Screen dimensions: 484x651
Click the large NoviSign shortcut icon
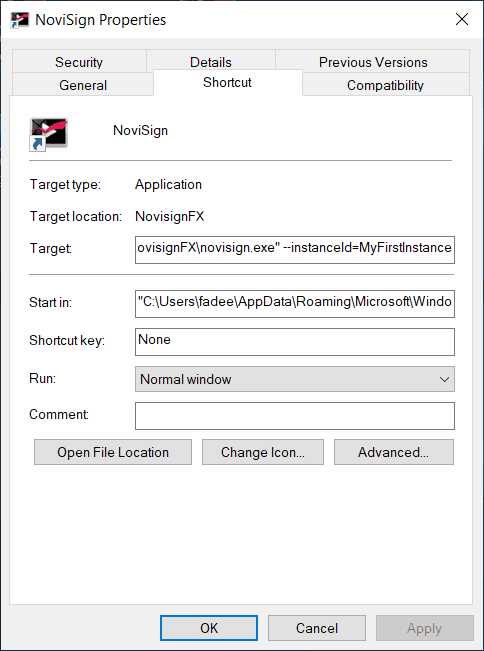(x=49, y=135)
